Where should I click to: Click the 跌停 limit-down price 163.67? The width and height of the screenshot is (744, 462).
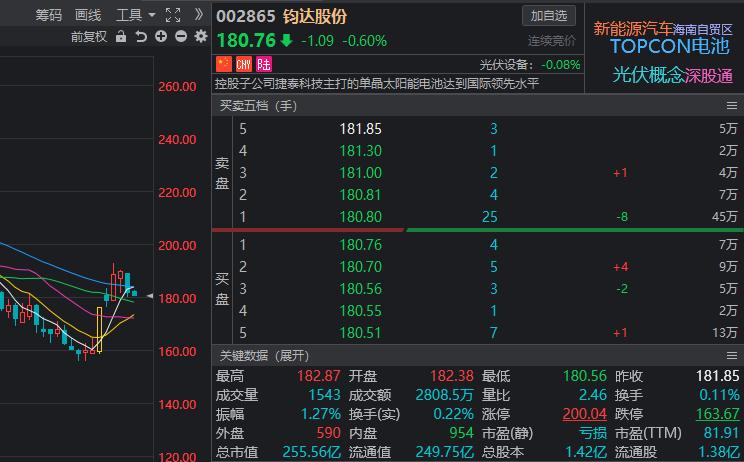(717, 414)
